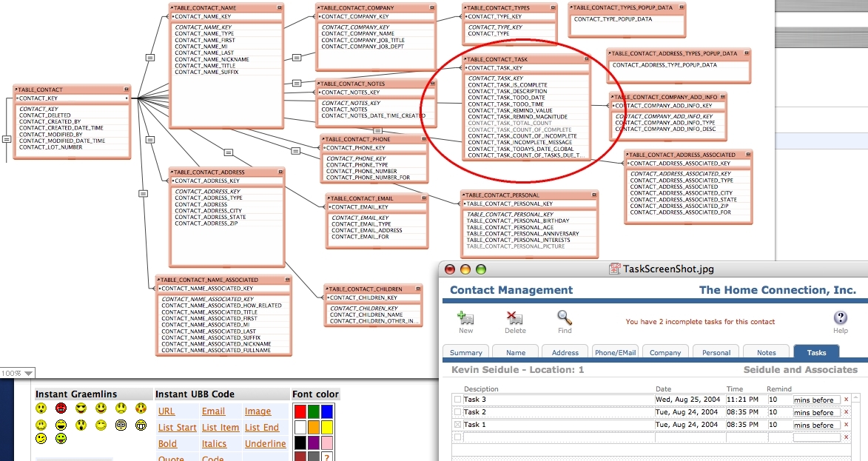The width and height of the screenshot is (868, 461).
Task: Switch to the Phone/EMail tab
Action: click(615, 352)
